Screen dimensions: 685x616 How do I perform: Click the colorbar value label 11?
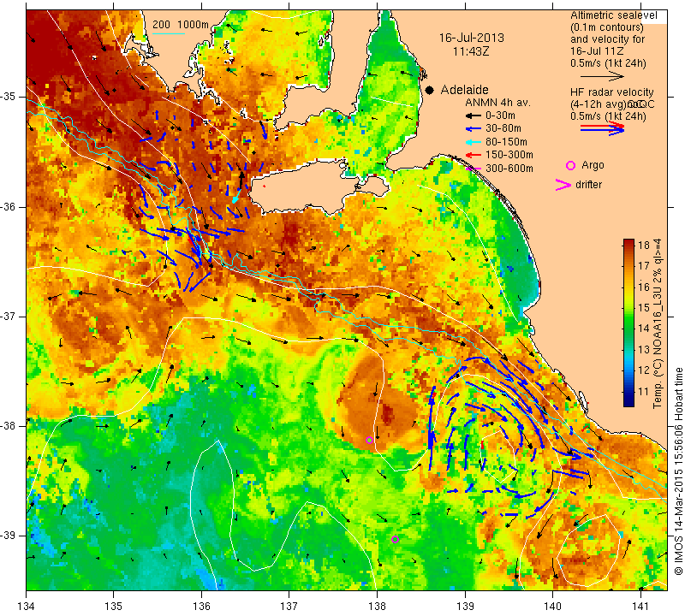[x=644, y=392]
